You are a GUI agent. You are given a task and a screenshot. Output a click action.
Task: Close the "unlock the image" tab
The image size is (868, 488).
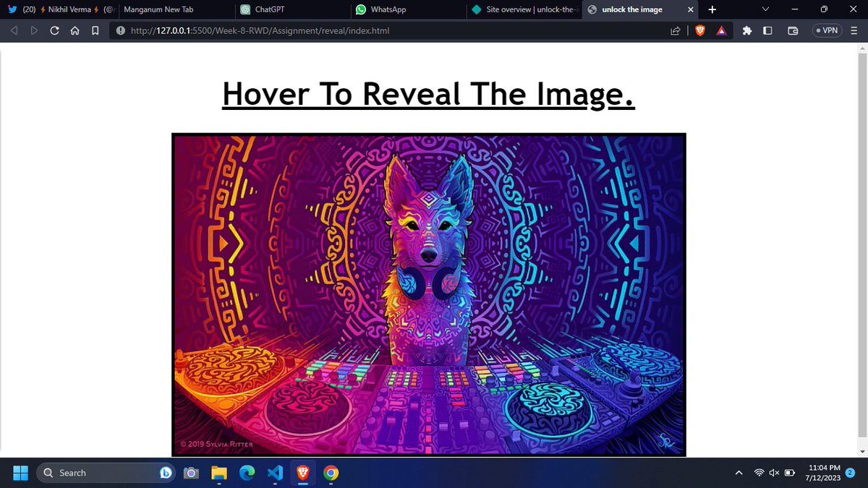pos(690,9)
